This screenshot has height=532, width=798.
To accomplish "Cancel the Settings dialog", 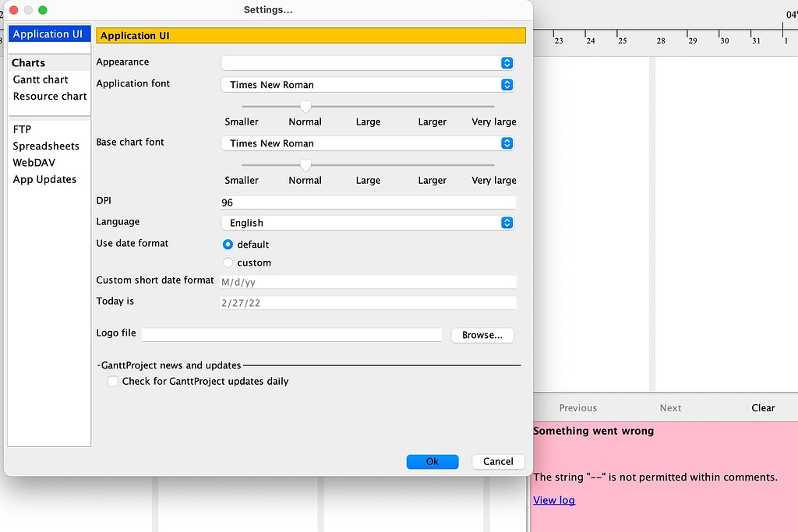I will 497,461.
